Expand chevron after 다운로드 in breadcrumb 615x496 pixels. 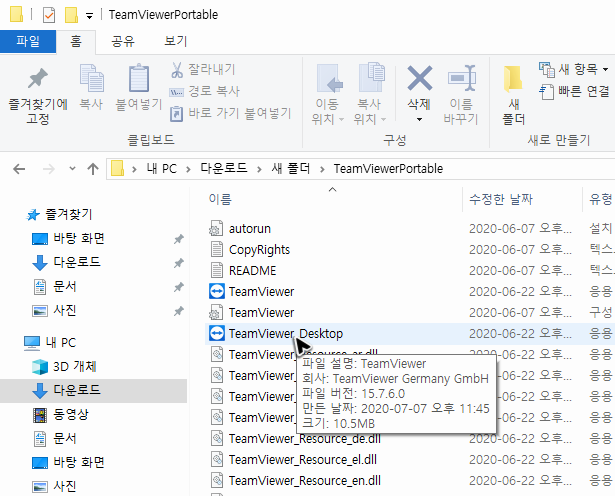tap(259, 169)
